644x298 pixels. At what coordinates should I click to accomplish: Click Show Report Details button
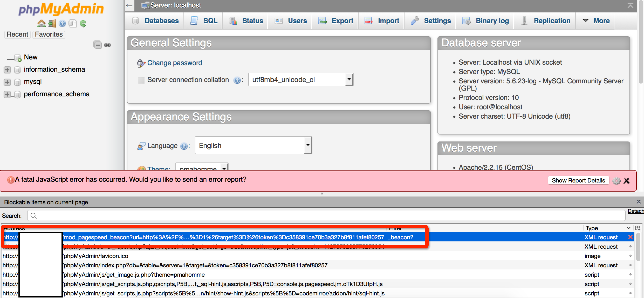coord(578,180)
